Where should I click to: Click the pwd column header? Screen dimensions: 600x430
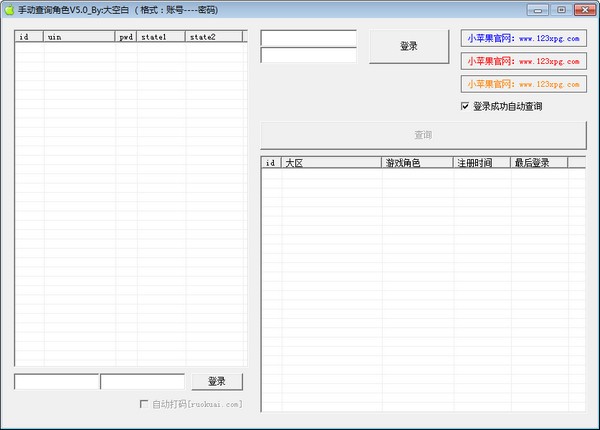(126, 37)
